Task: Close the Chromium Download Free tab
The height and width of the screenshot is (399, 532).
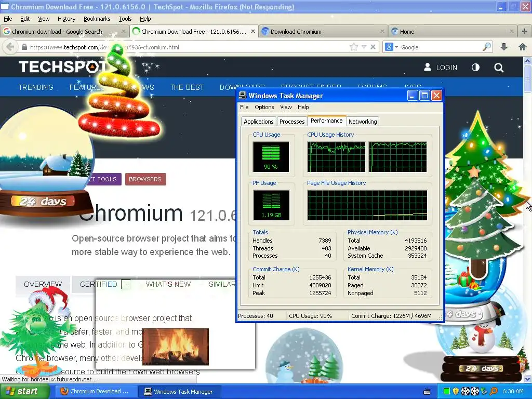Action: coord(253,31)
